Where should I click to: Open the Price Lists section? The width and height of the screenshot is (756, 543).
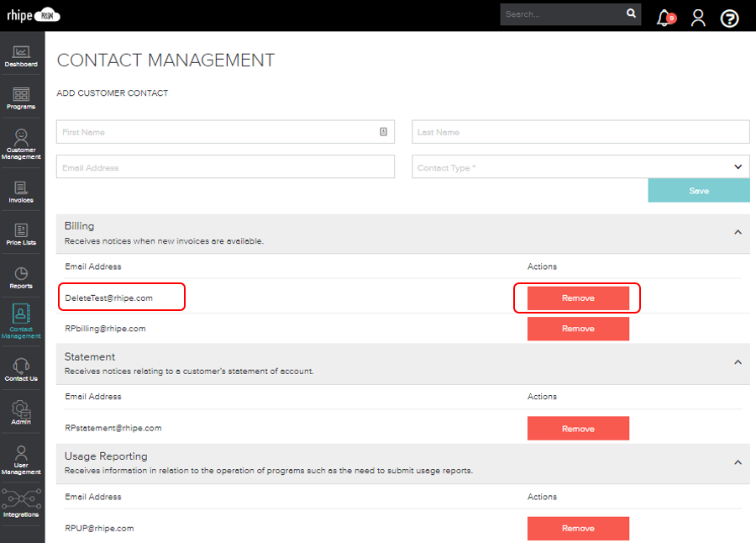pyautogui.click(x=22, y=234)
